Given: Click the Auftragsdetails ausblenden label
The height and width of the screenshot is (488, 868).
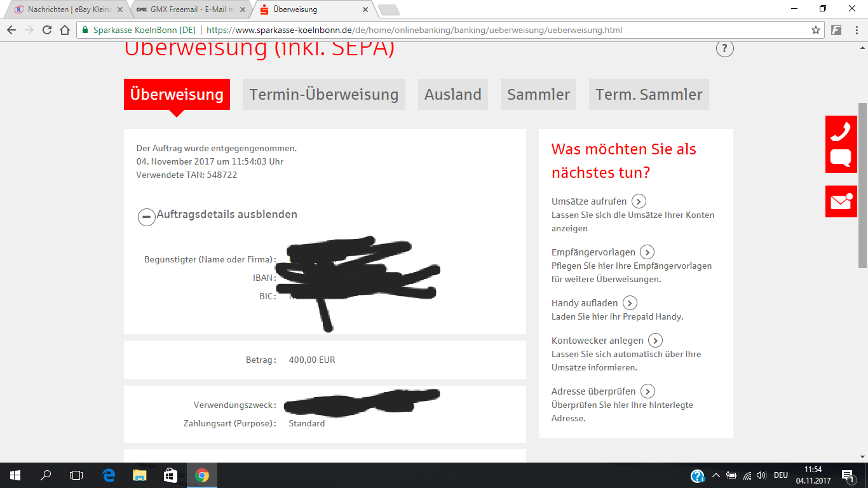Looking at the screenshot, I should tap(227, 215).
